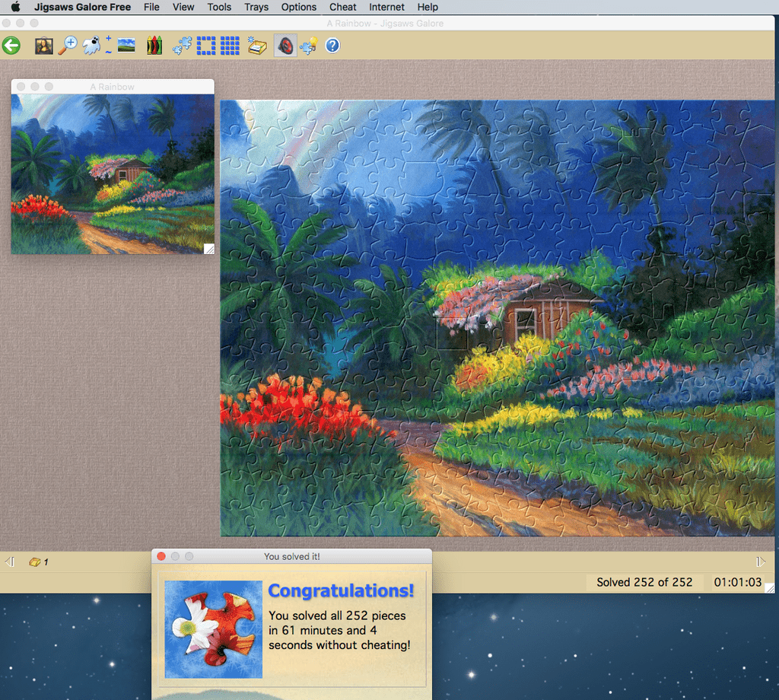Open the Cheat menu
Viewport: 779px width, 700px height.
click(342, 7)
